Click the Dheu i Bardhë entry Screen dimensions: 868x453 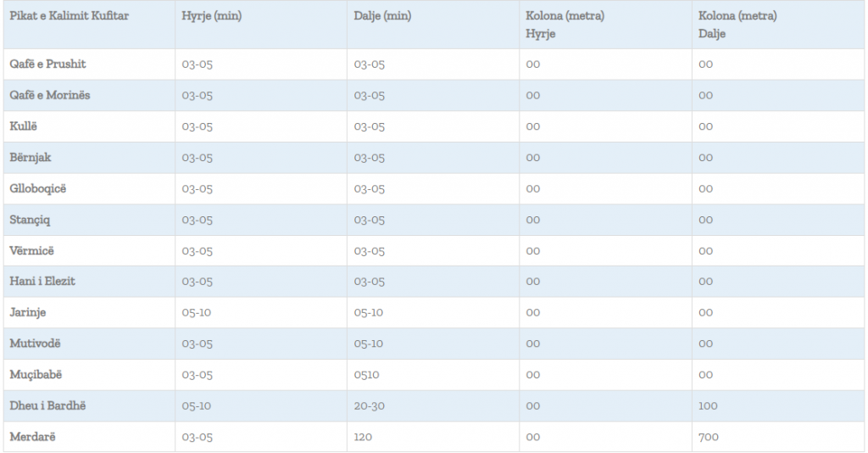[x=47, y=406]
